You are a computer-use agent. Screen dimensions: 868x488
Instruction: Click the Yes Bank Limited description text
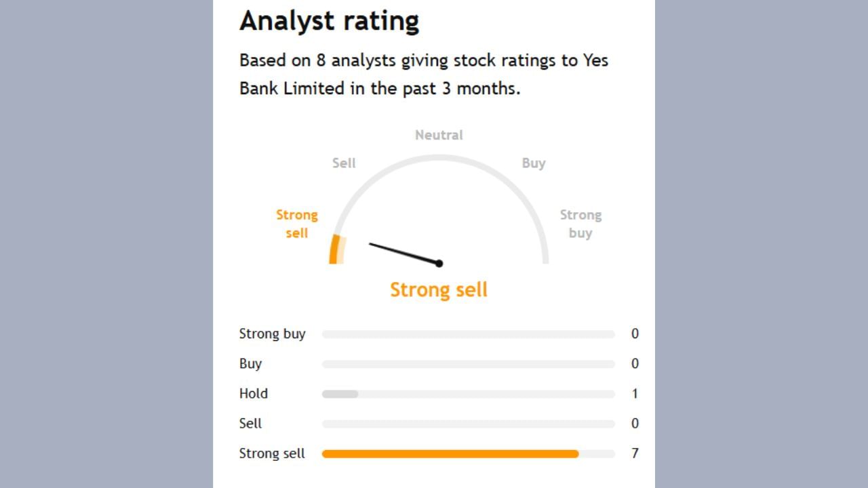(x=424, y=75)
